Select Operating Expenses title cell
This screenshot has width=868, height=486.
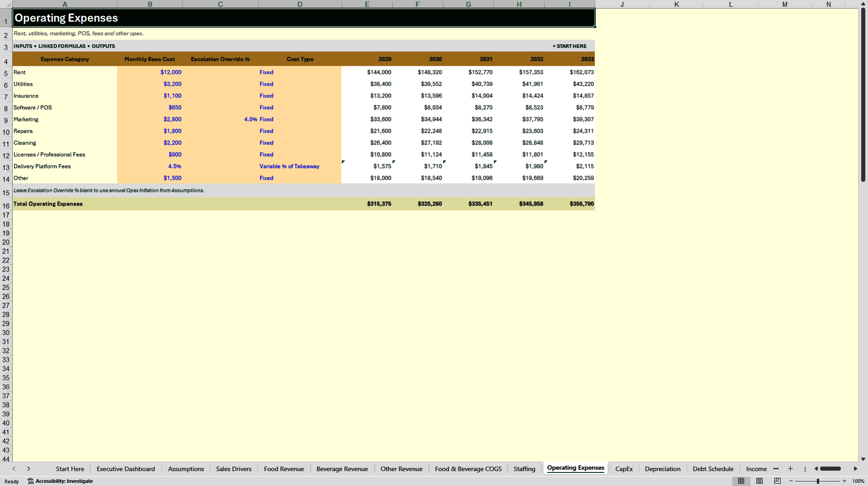click(x=303, y=18)
